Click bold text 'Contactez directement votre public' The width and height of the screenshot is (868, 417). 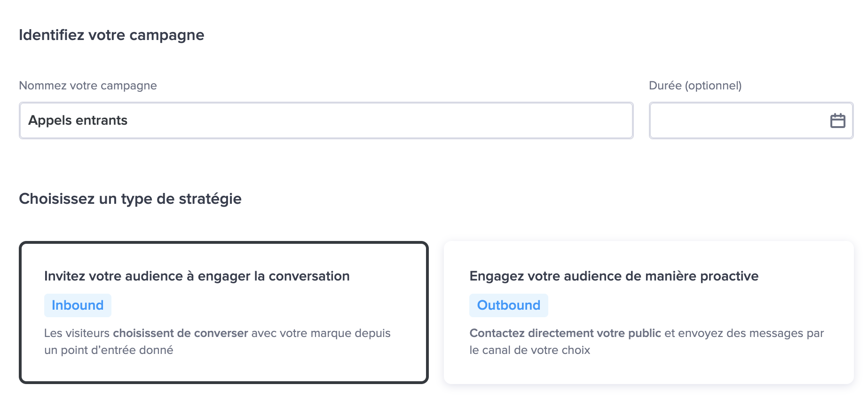click(565, 333)
